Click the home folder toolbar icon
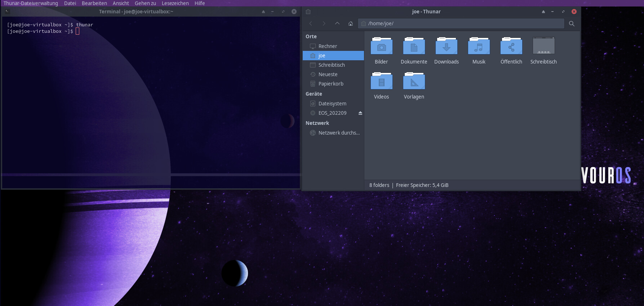This screenshot has width=644, height=306. click(351, 23)
